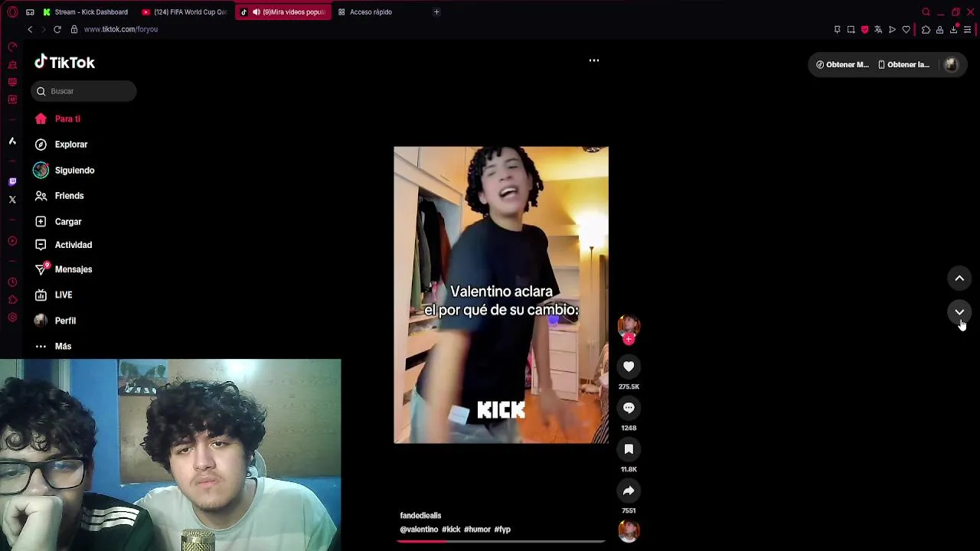Reload the TikTok page
The width and height of the screenshot is (980, 551).
(57, 29)
